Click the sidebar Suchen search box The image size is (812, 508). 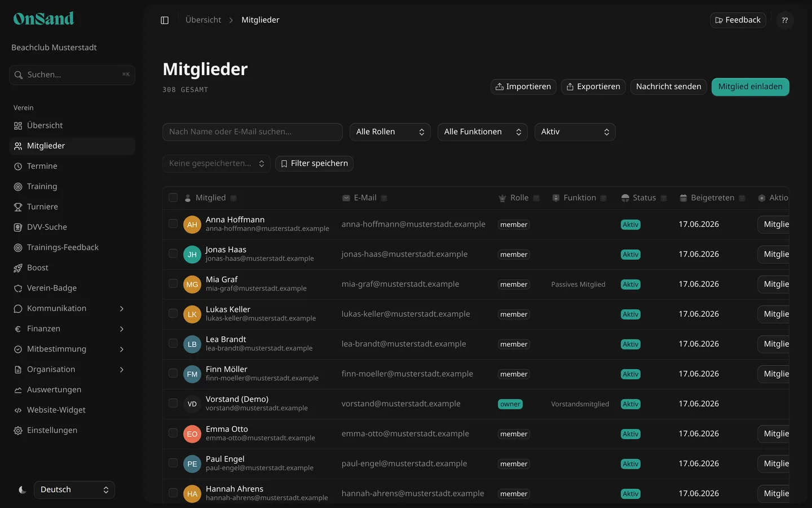[x=72, y=75]
